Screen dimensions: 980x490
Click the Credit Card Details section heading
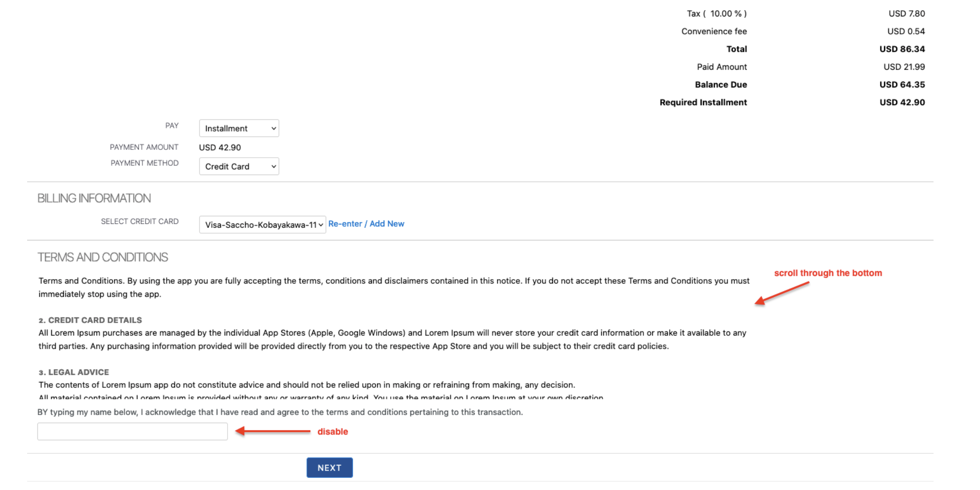tap(90, 320)
